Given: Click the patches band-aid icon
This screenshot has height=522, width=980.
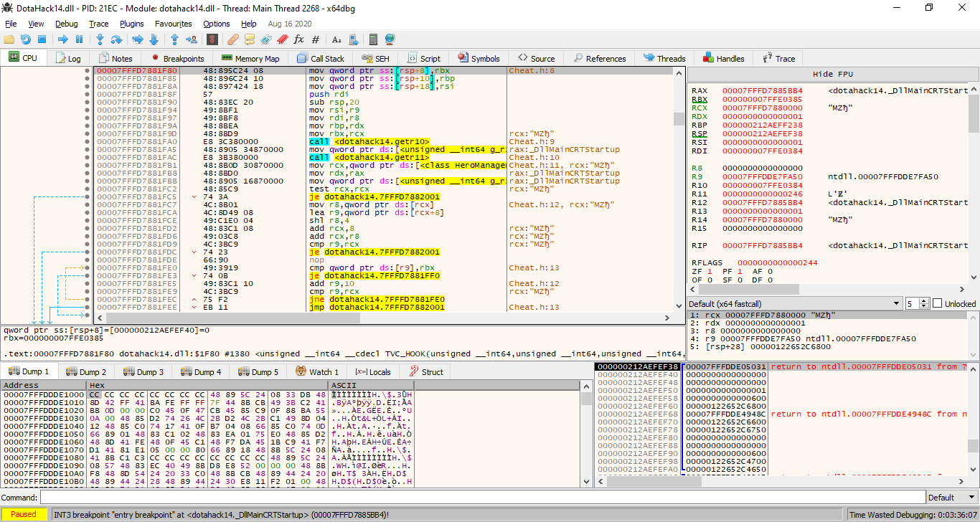Looking at the screenshot, I should [x=233, y=39].
